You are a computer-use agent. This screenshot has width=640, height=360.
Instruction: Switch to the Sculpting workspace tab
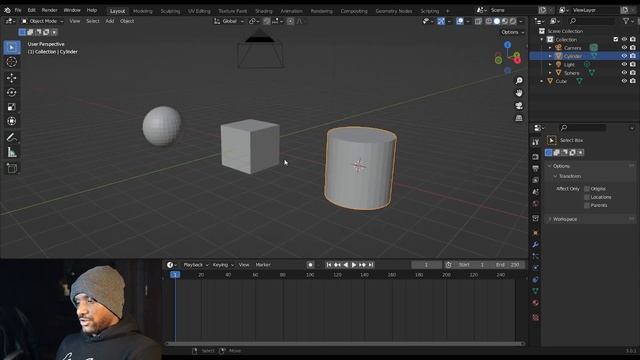[x=170, y=11]
